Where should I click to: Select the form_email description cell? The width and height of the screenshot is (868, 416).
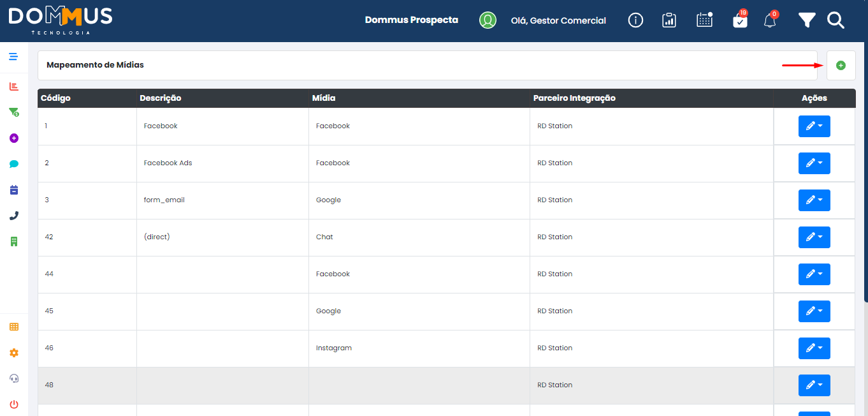[x=222, y=200]
